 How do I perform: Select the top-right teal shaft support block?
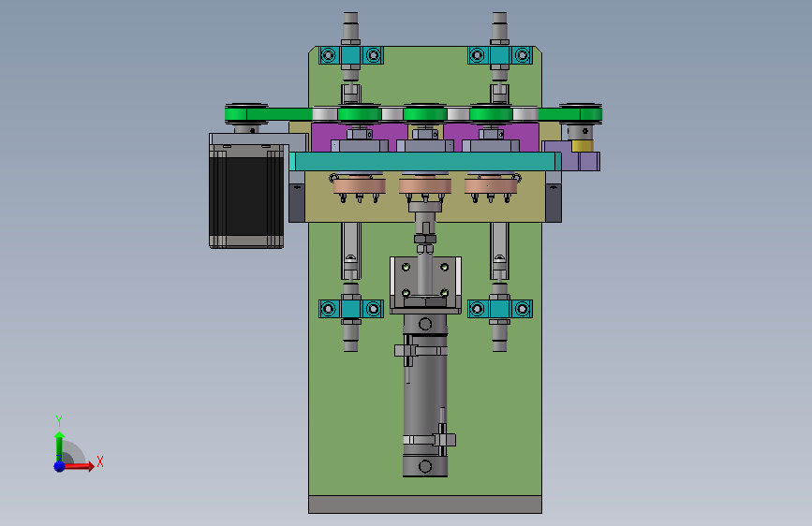point(500,55)
